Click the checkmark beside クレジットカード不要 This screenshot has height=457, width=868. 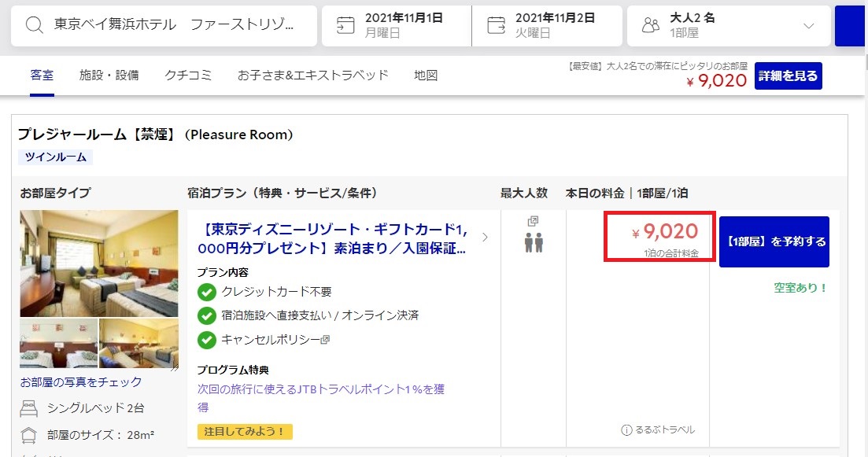[x=206, y=292]
